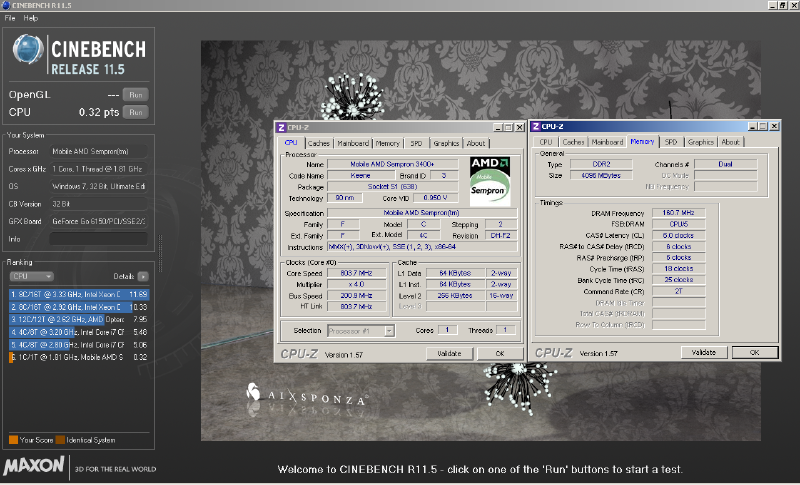Select Memory tab in right CPU-Z window
Screen dimensions: 800x485
click(642, 142)
